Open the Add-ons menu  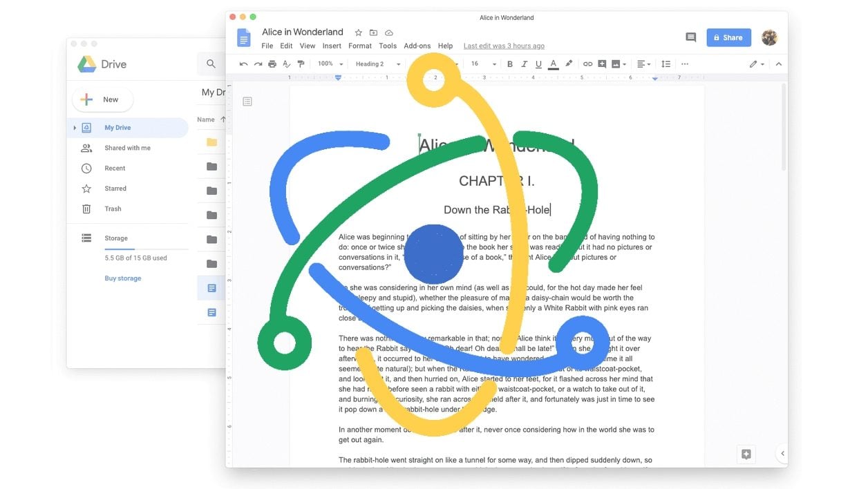point(417,46)
